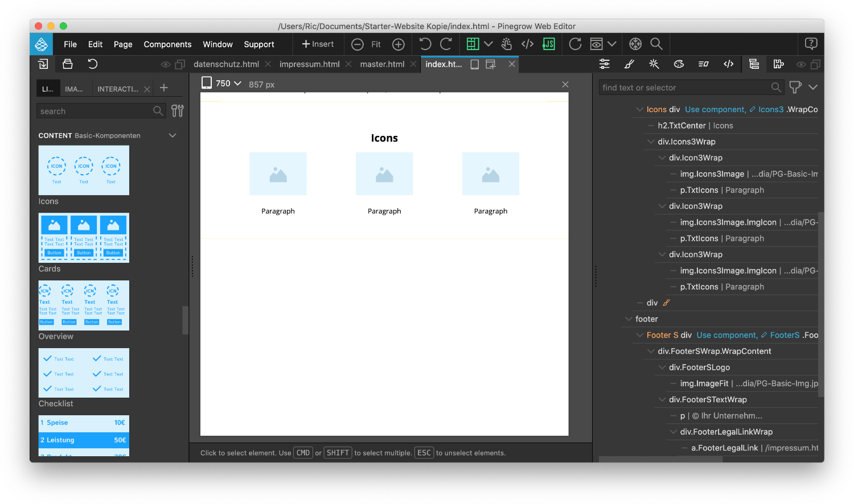Add a new library tab with plus
This screenshot has width=854, height=504.
pyautogui.click(x=164, y=88)
